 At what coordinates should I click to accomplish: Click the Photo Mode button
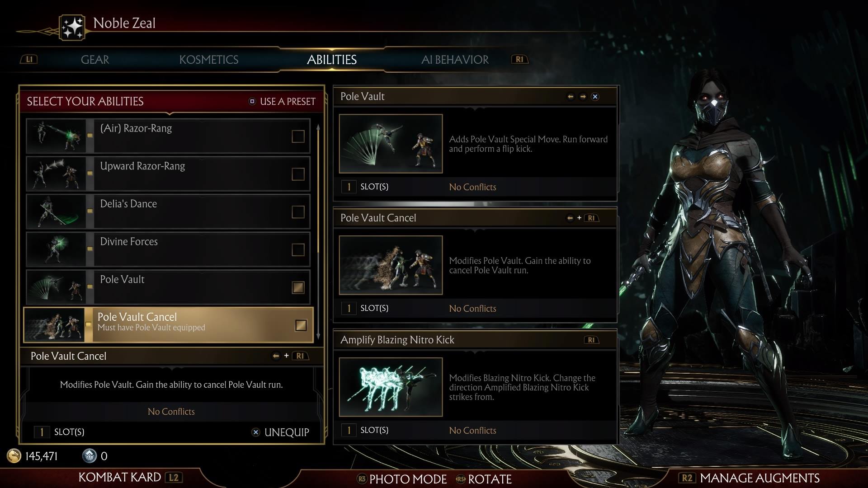click(402, 479)
